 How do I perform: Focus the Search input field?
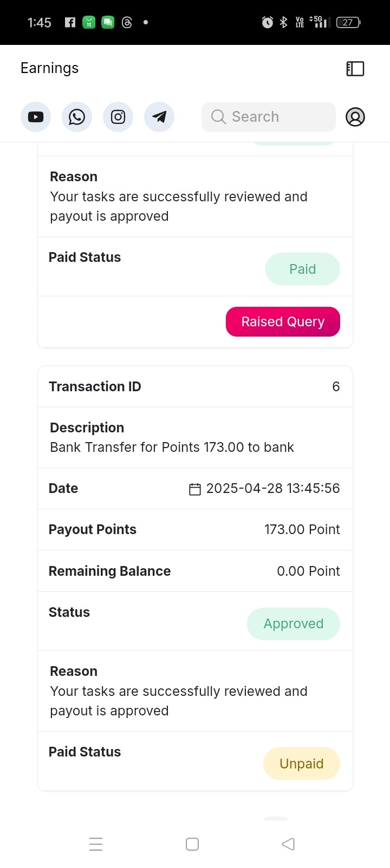click(269, 117)
